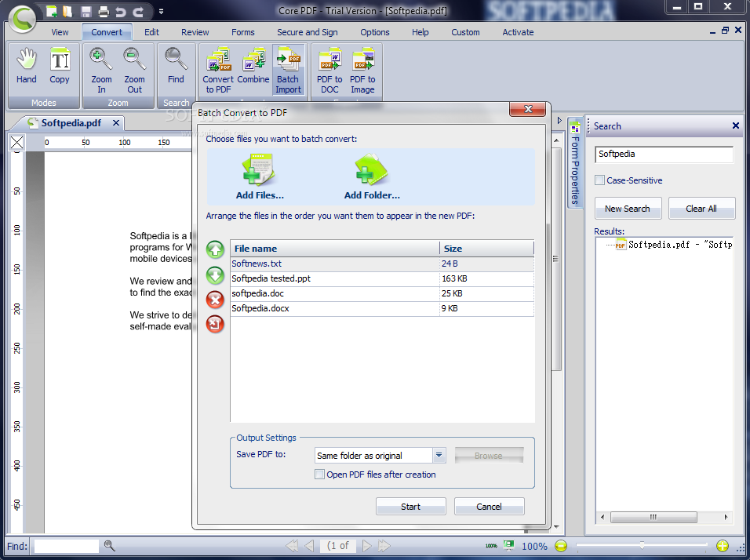Click the fit-to-screen monitor icon in status bar

click(509, 545)
